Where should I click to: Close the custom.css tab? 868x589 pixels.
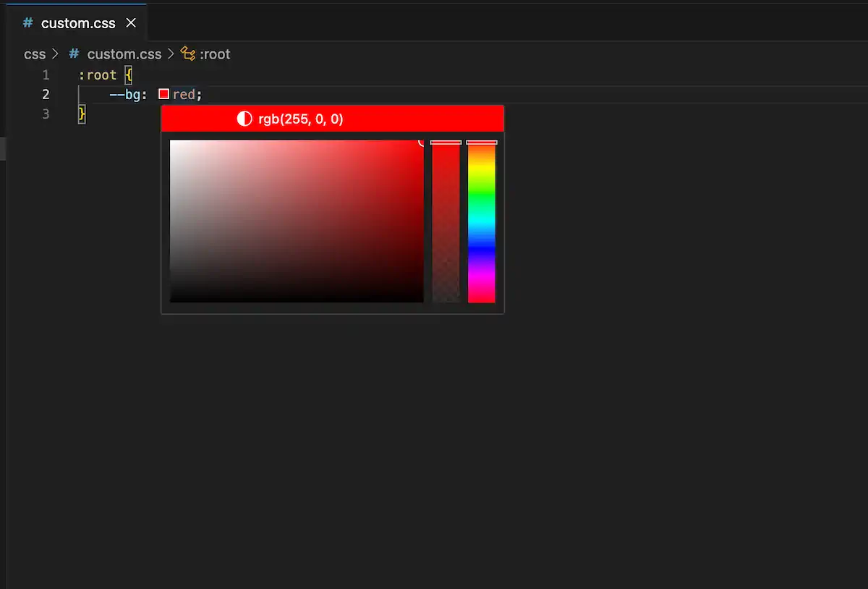pos(131,22)
